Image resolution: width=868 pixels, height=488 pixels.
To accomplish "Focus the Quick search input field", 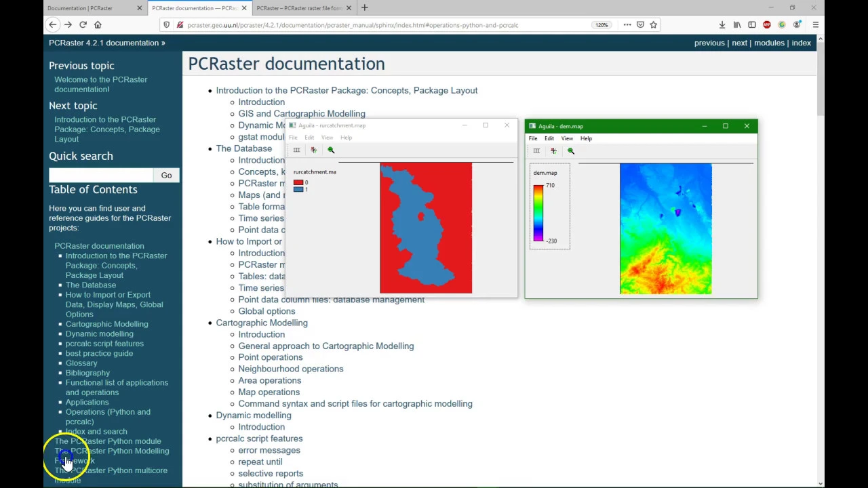I will (101, 176).
